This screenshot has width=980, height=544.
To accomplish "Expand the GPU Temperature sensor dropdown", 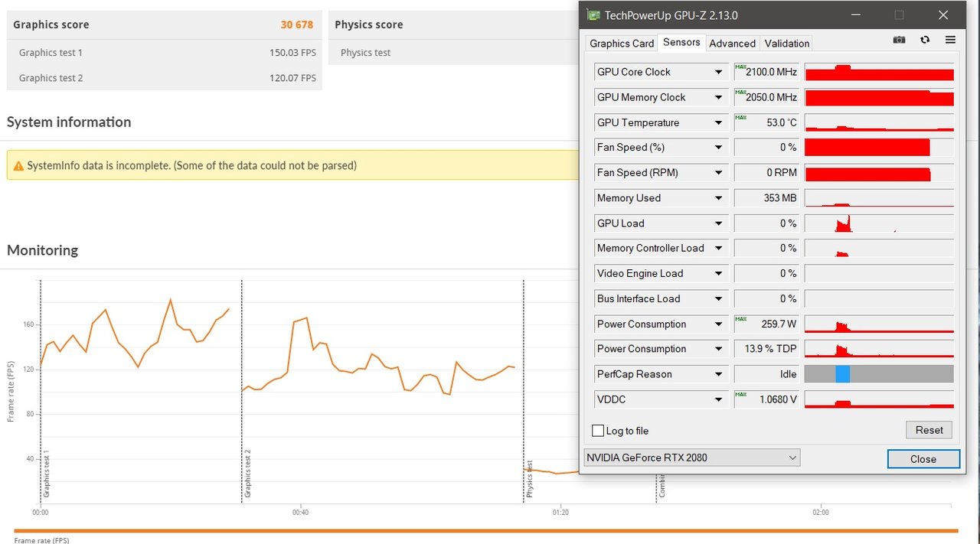I will [718, 122].
